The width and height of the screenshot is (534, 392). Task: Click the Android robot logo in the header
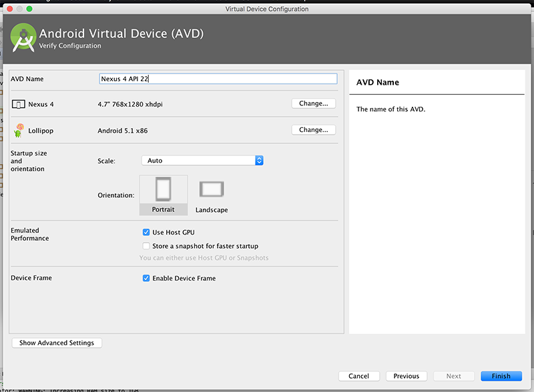tap(23, 37)
